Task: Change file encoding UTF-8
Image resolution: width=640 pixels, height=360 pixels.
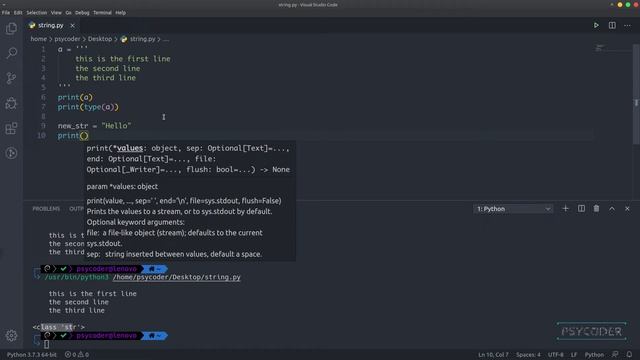Action: [556, 355]
